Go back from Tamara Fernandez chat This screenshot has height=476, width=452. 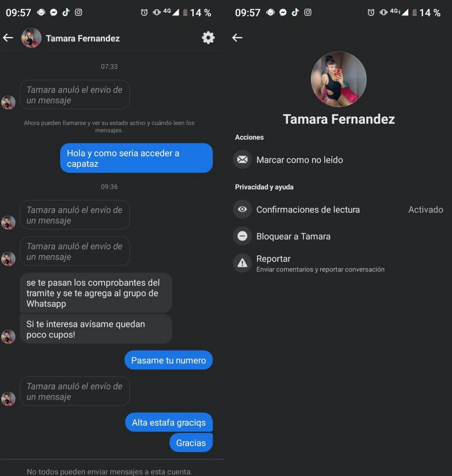8,38
